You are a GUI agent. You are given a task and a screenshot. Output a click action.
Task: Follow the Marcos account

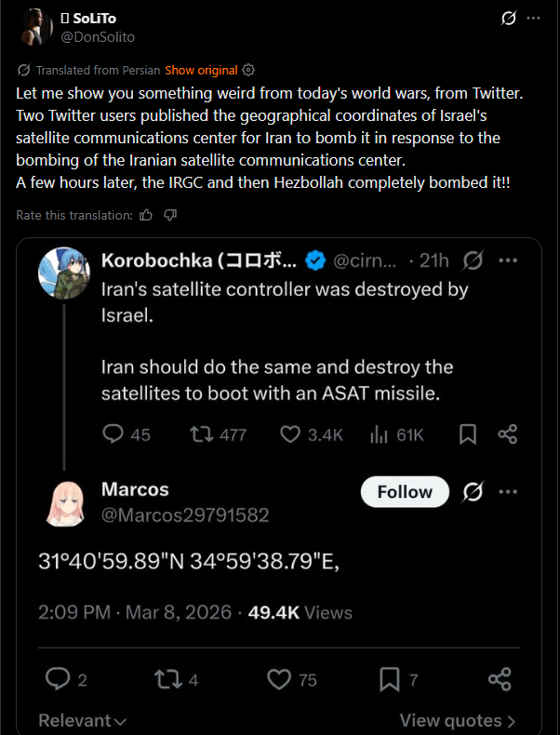coord(405,492)
